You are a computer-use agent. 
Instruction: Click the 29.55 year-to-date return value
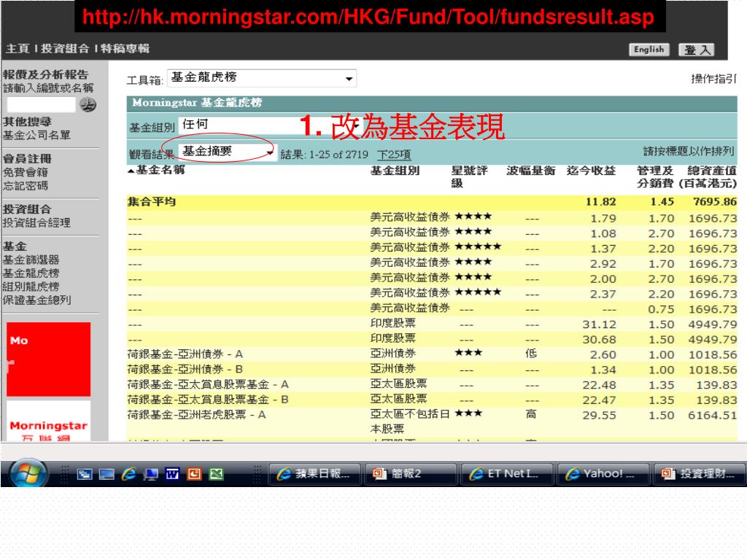click(x=600, y=416)
